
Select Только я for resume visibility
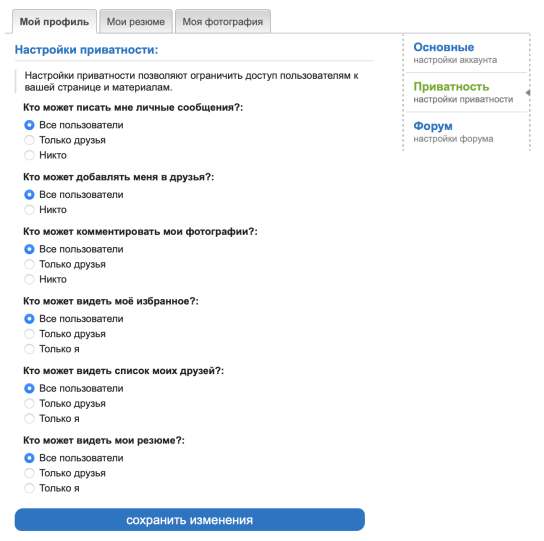[29, 488]
